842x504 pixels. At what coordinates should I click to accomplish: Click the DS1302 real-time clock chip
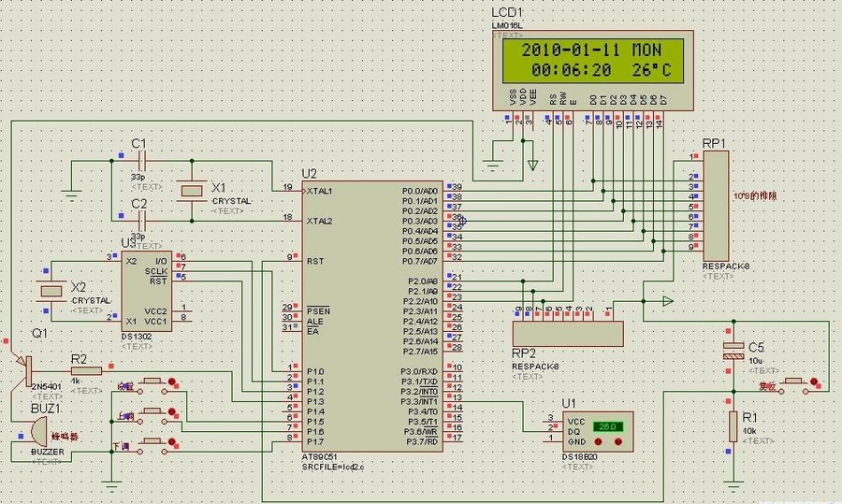[x=147, y=292]
